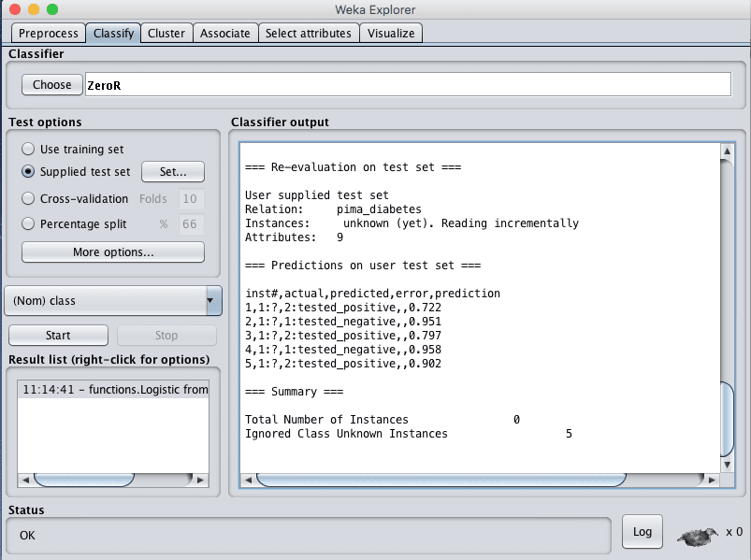The height and width of the screenshot is (560, 751).
Task: Click classifier output vertical scrollbar thumb
Action: [x=727, y=419]
